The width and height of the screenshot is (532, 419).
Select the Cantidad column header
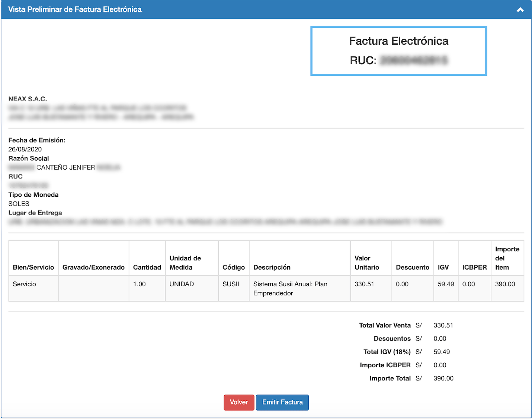147,267
